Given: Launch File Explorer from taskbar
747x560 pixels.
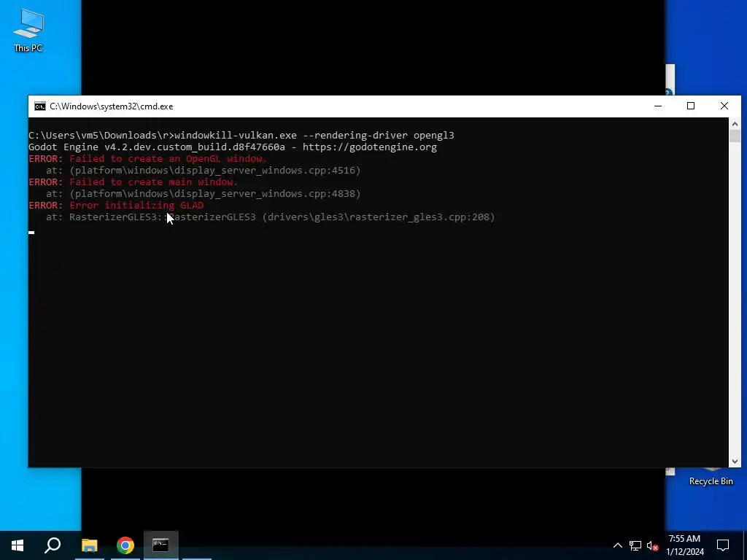Looking at the screenshot, I should click(89, 545).
